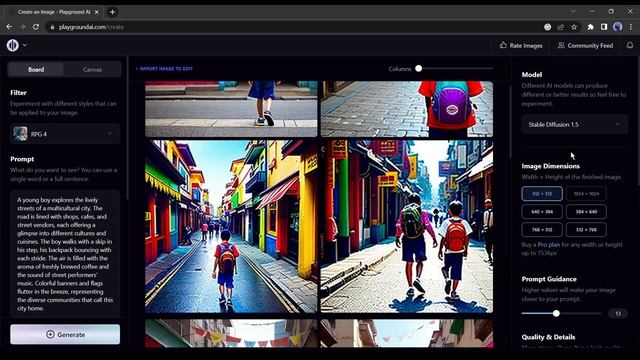Reload the page
This screenshot has height=360, width=640.
[36, 27]
